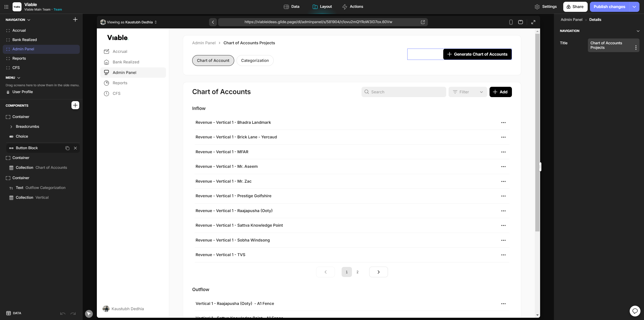Click the cursor select mode icon

89,314
